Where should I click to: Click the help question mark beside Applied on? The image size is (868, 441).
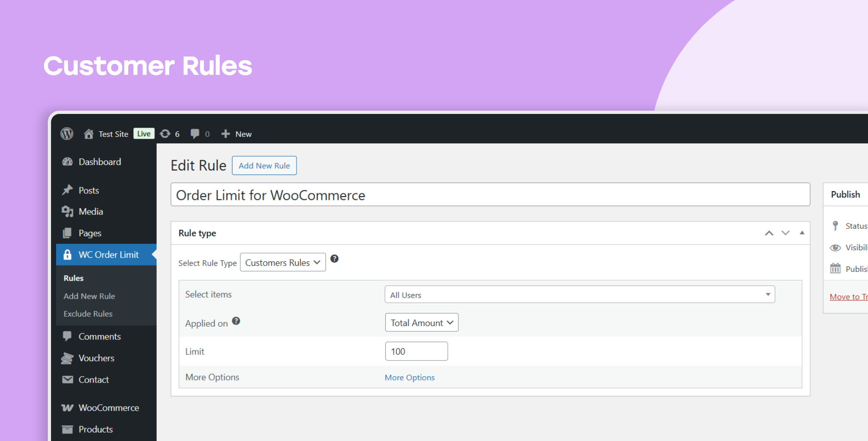pos(236,321)
